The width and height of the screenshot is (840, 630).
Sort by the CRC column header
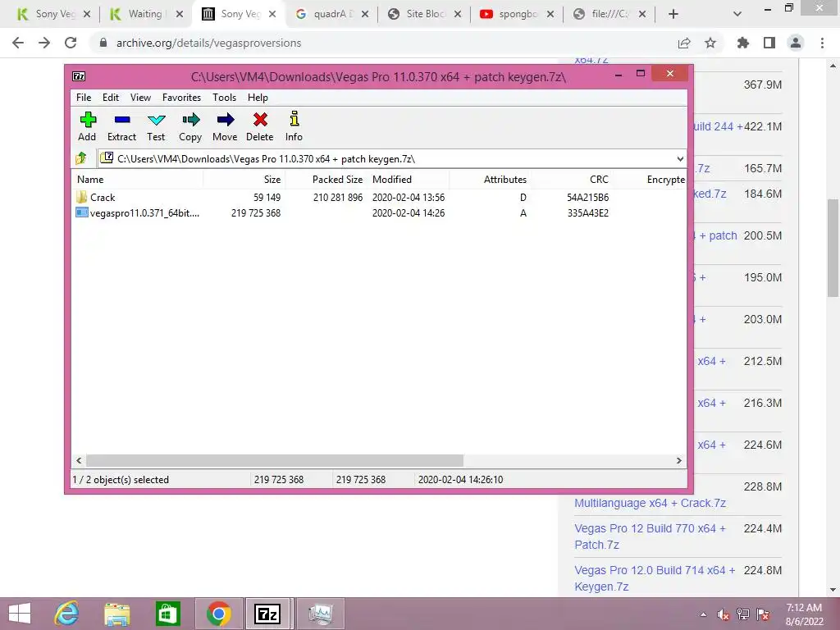pos(572,180)
